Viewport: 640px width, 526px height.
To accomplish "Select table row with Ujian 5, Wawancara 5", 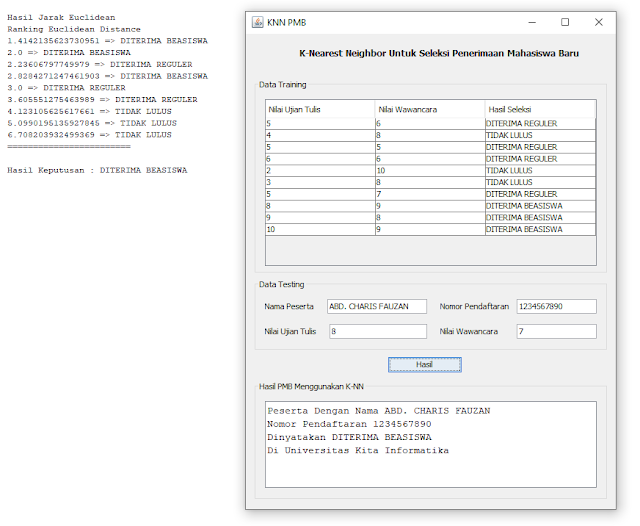I will [x=431, y=147].
